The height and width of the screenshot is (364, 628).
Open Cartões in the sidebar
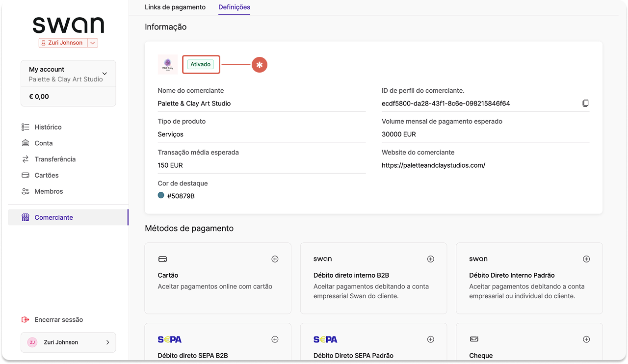click(x=47, y=175)
